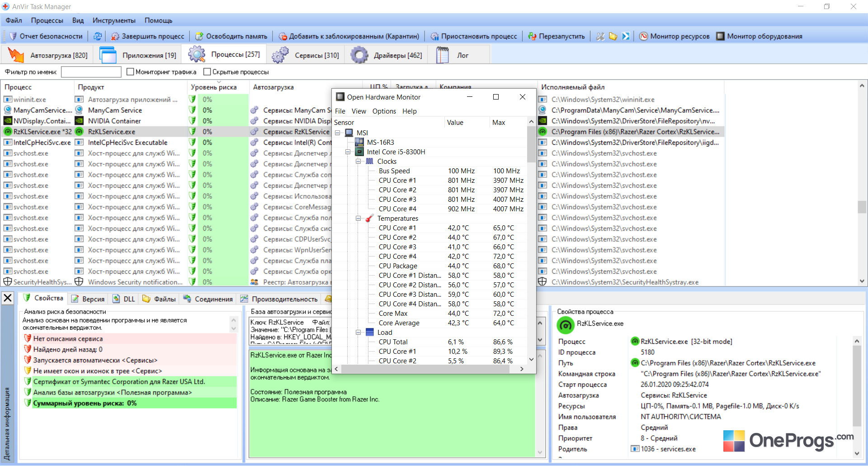This screenshot has height=466, width=868.
Task: Click the Исполняемый файл column header
Action: click(631, 87)
